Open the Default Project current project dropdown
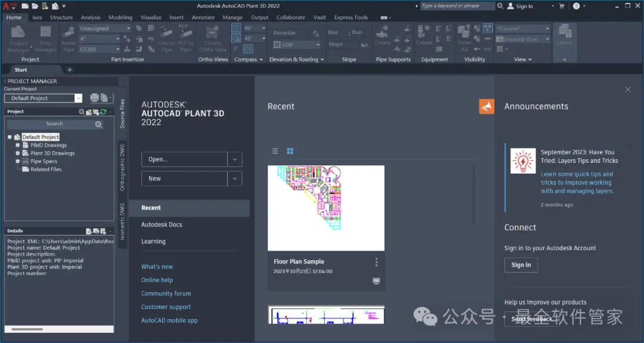Image resolution: width=644 pixels, height=343 pixels. [78, 98]
